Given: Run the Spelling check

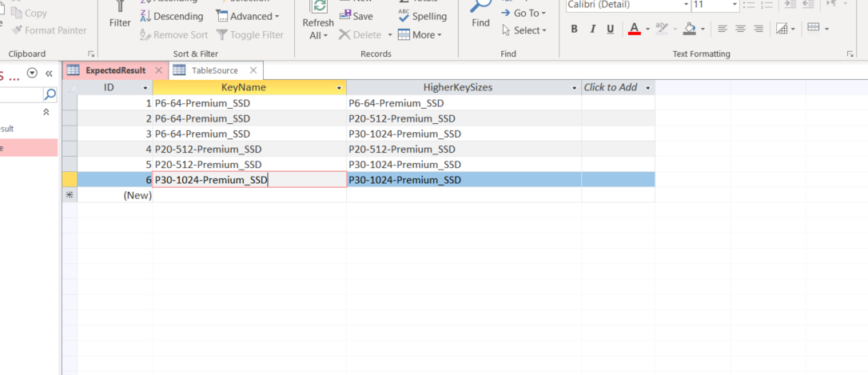Looking at the screenshot, I should point(422,17).
